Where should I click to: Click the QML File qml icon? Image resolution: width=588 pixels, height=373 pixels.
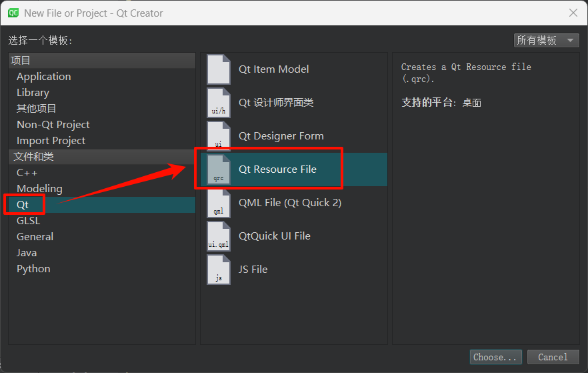point(219,203)
